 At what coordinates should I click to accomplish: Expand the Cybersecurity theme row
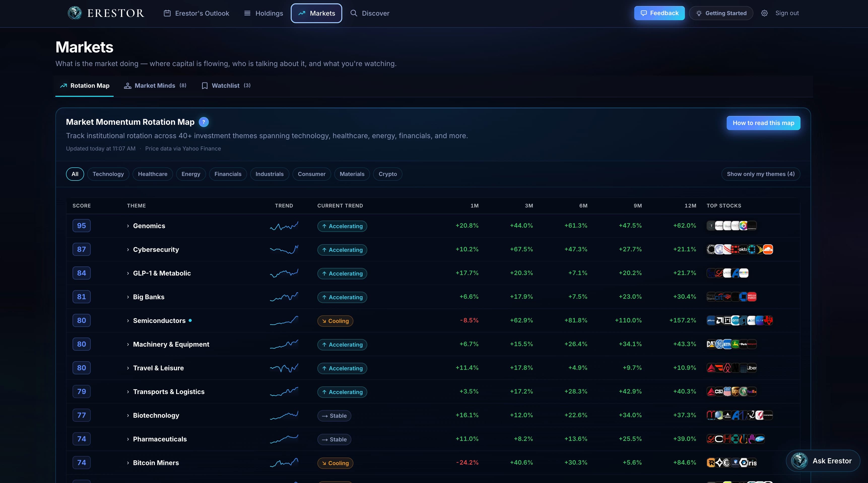coord(128,250)
